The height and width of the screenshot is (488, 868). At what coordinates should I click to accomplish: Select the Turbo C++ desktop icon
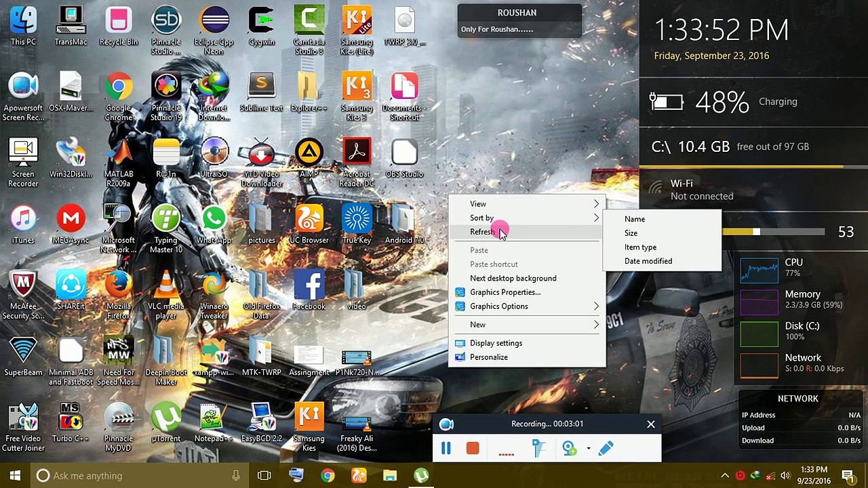71,424
